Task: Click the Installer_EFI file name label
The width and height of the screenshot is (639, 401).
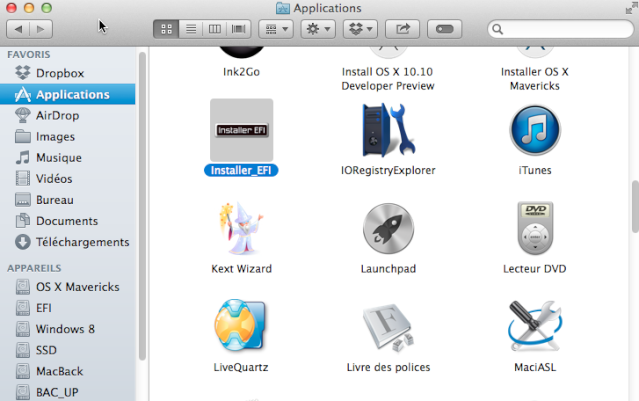Action: click(241, 170)
